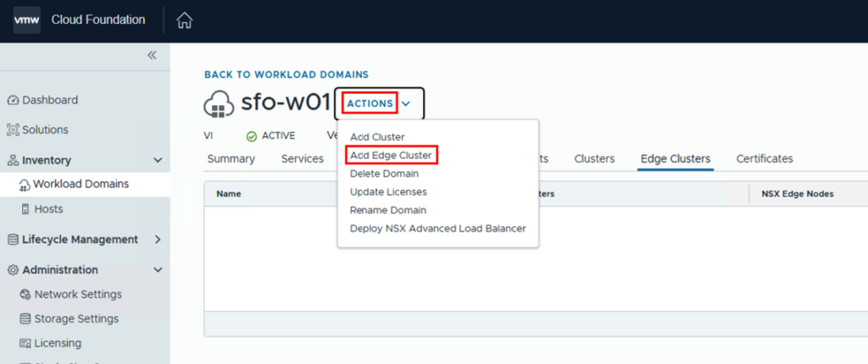This screenshot has height=364, width=868.
Task: Click the NSX Edge Nodes column header
Action: point(798,194)
